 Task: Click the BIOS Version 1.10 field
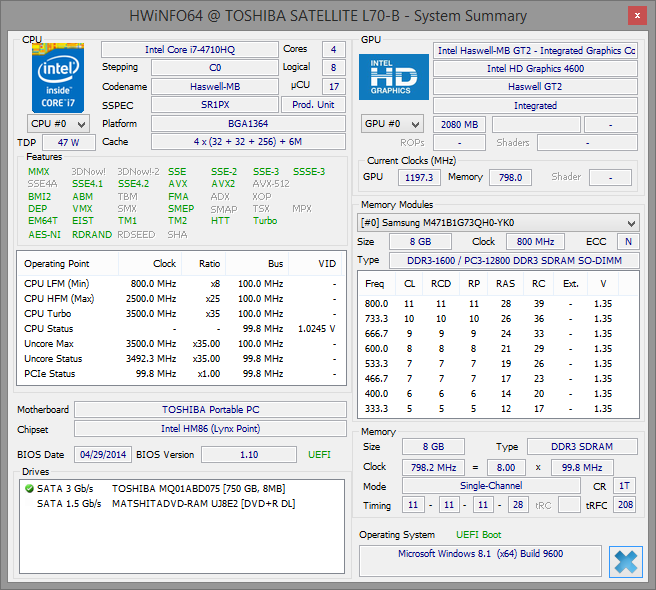[x=249, y=455]
